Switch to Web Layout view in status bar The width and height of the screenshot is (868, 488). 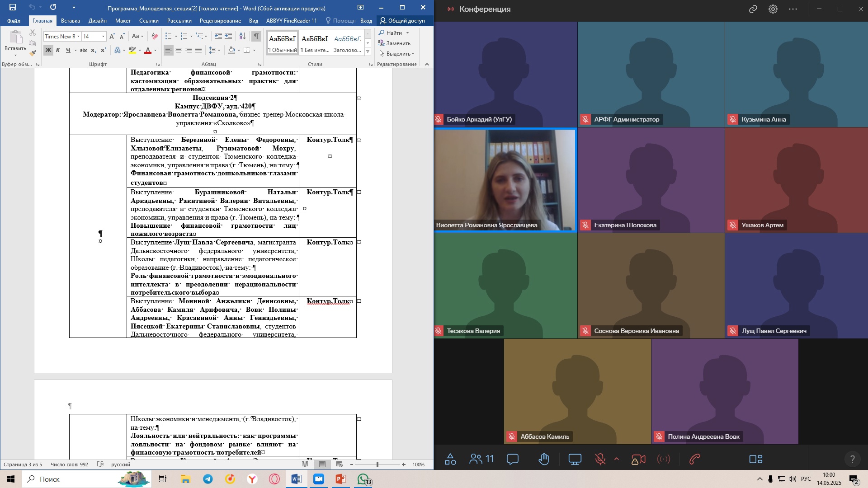point(339,465)
